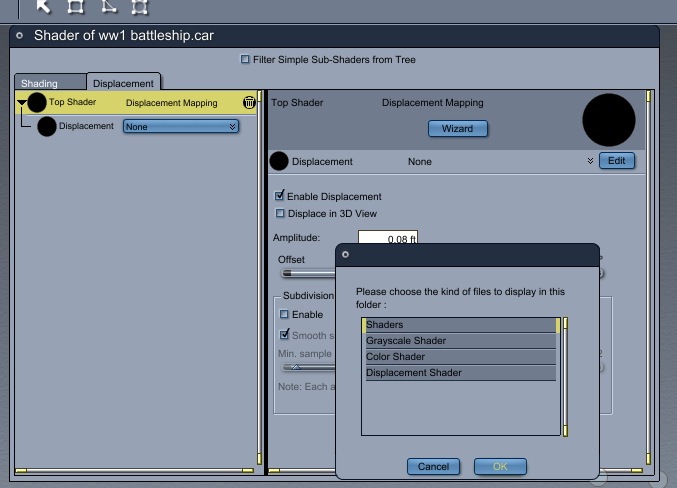Click the Top Shader preview sphere in tree
The height and width of the screenshot is (488, 677).
coord(37,102)
